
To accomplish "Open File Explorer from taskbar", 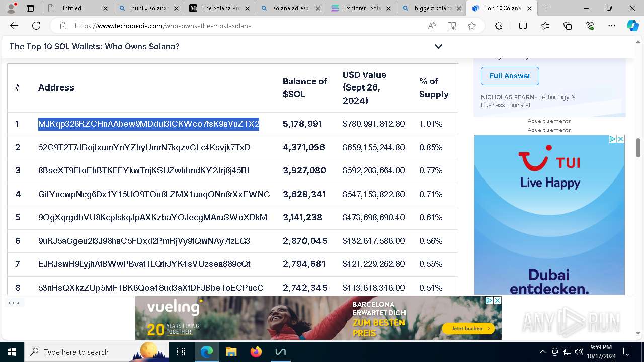I will (x=231, y=352).
